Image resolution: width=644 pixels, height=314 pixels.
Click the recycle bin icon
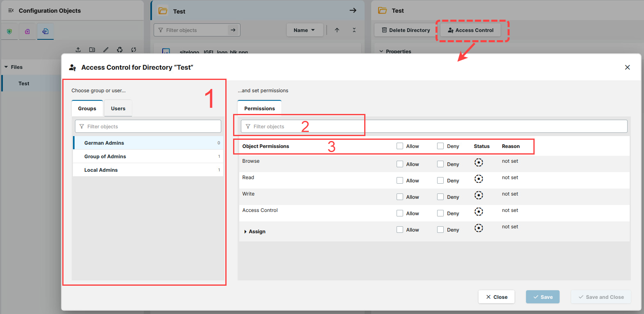click(120, 50)
